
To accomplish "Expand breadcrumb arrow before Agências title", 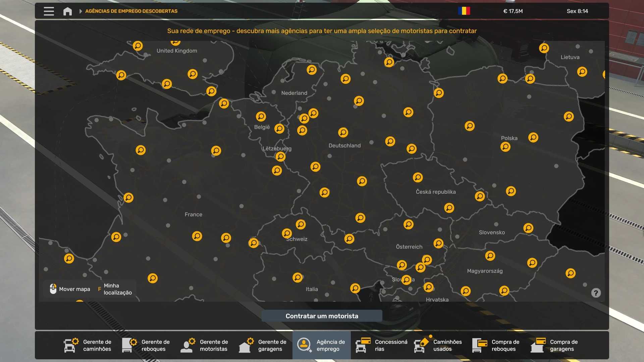I will (x=80, y=11).
